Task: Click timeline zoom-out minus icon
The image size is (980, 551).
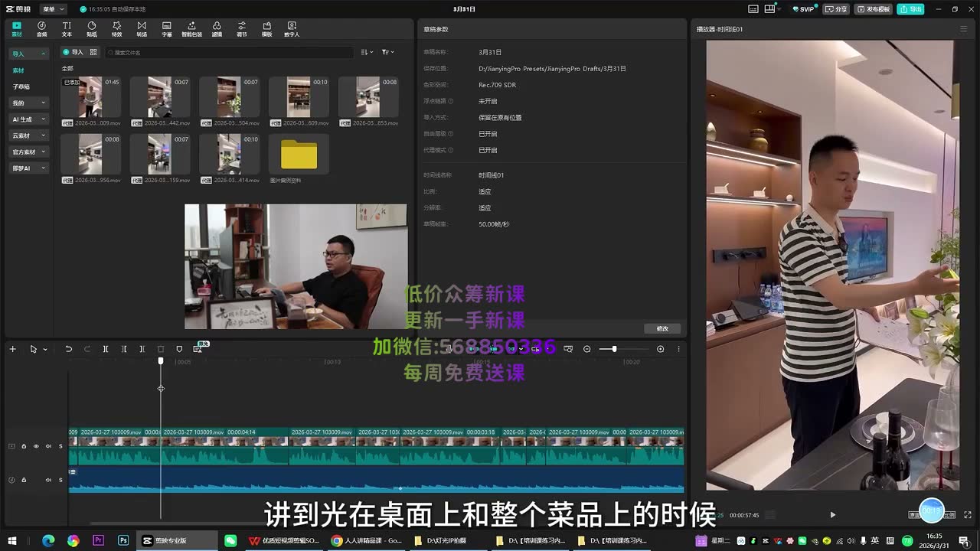Action: [x=587, y=349]
